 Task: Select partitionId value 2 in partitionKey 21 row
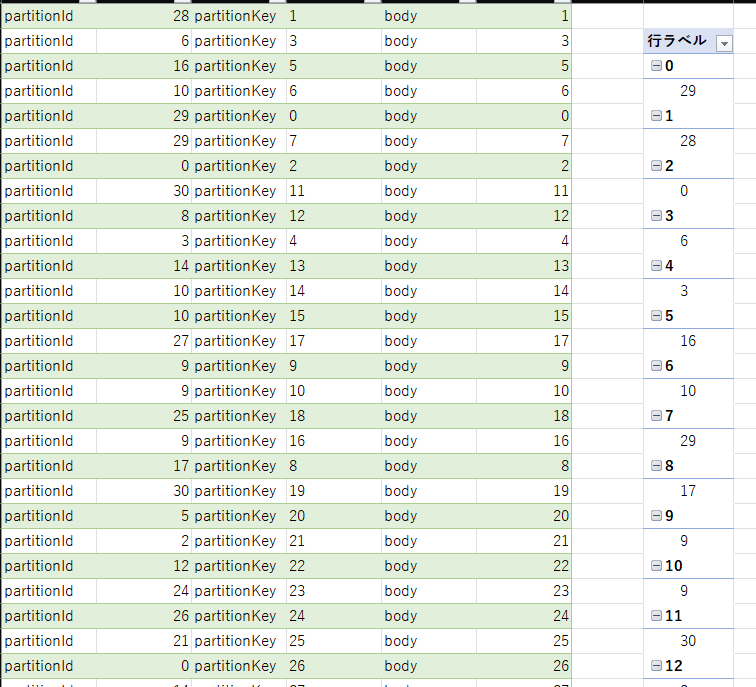coord(144,541)
